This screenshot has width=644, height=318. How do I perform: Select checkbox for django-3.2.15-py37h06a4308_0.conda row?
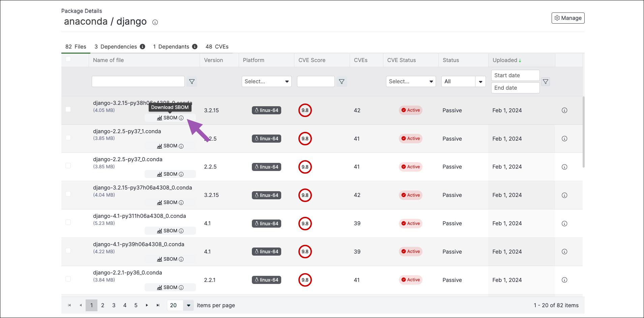(68, 194)
